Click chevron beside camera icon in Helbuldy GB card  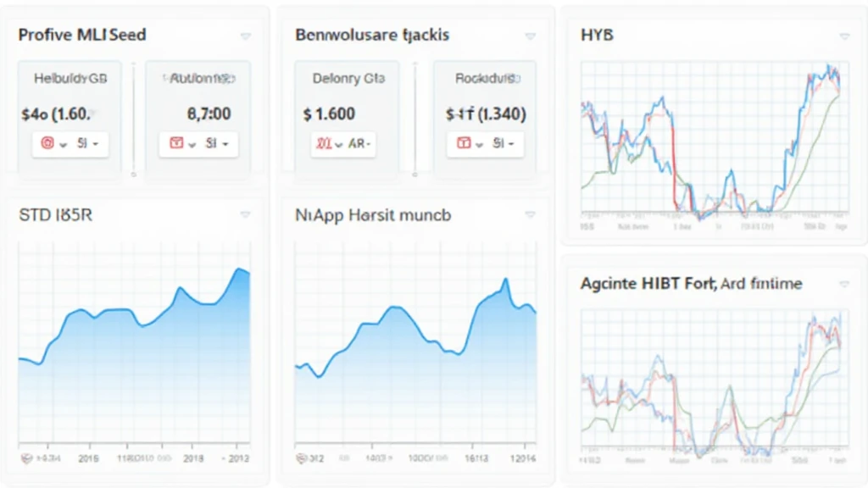tap(63, 145)
